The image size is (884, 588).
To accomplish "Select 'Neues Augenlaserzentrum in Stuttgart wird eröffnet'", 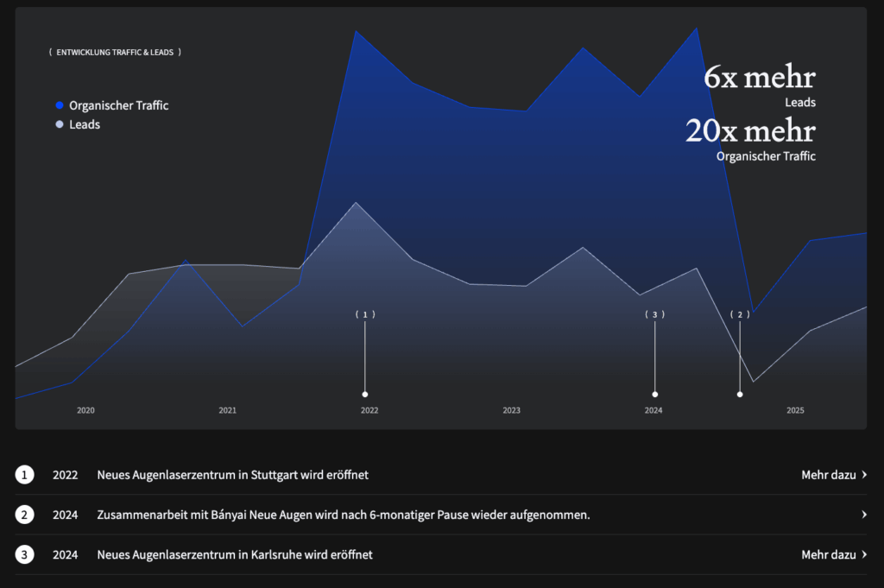I will click(x=233, y=475).
